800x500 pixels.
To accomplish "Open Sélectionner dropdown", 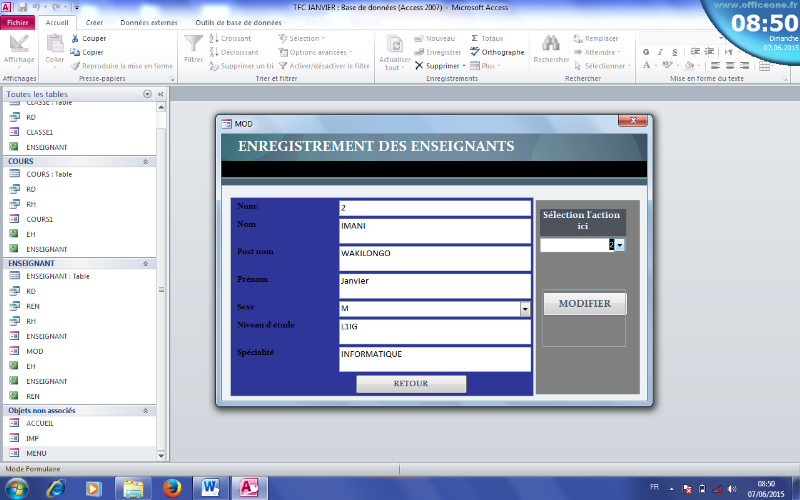I will point(602,66).
